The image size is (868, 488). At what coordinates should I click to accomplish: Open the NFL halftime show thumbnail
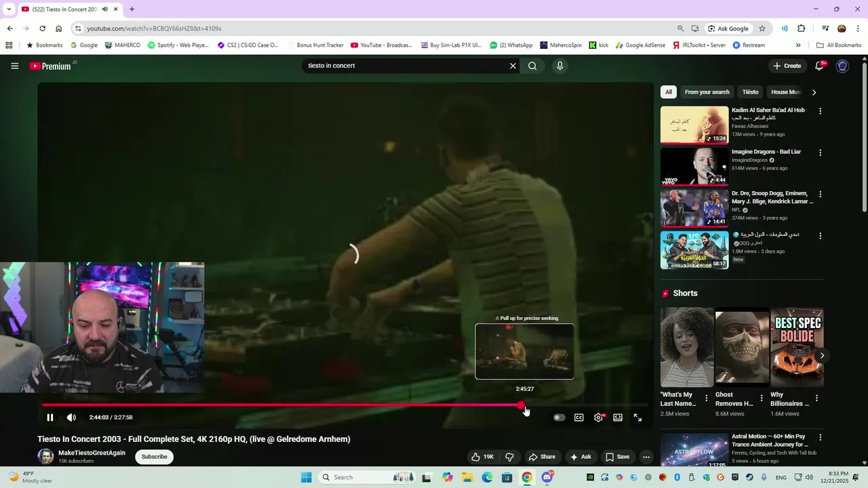click(694, 208)
